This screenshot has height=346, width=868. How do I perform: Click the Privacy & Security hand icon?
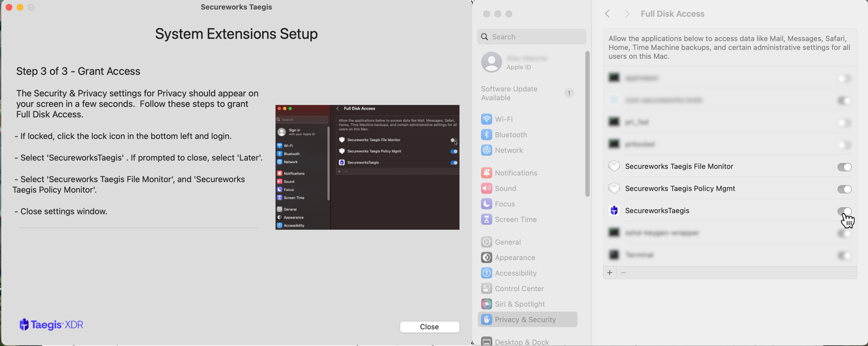pos(487,319)
